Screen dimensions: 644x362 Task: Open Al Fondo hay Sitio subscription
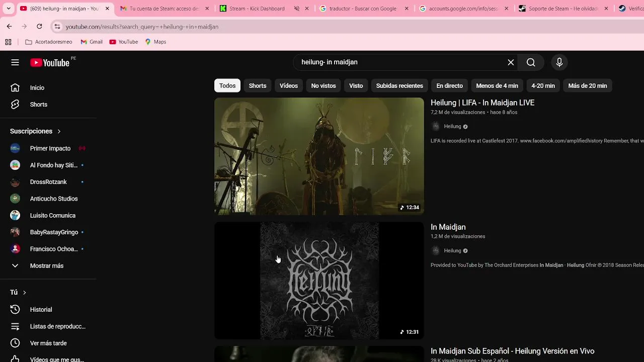point(48,165)
